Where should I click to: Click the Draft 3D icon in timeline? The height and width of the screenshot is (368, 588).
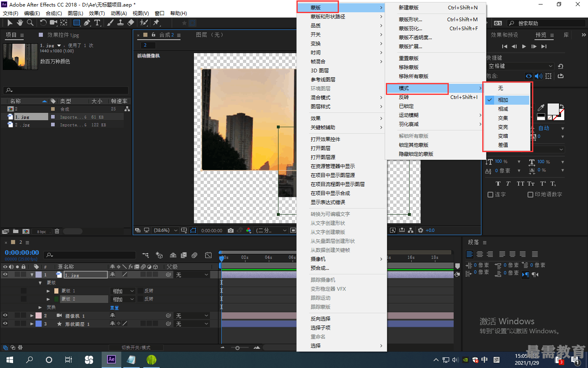point(159,255)
